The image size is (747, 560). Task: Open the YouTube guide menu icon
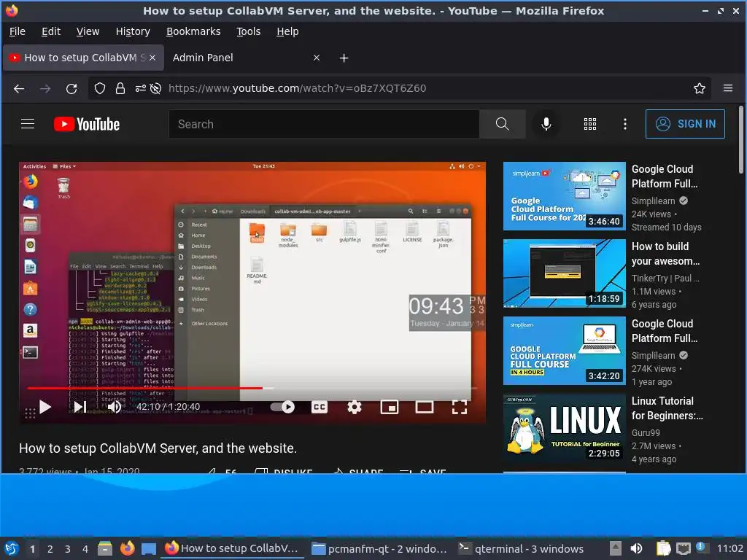pos(28,124)
